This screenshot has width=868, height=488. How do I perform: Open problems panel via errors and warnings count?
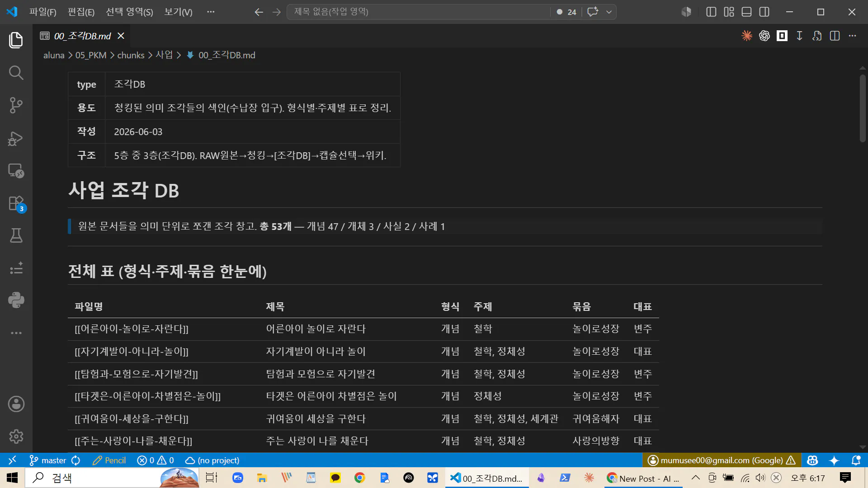pyautogui.click(x=156, y=460)
